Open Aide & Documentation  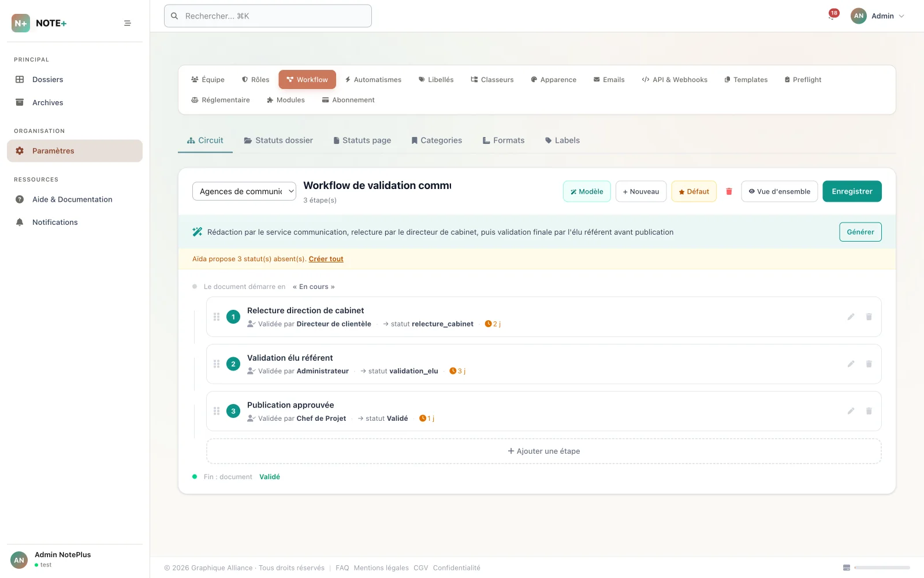click(74, 199)
